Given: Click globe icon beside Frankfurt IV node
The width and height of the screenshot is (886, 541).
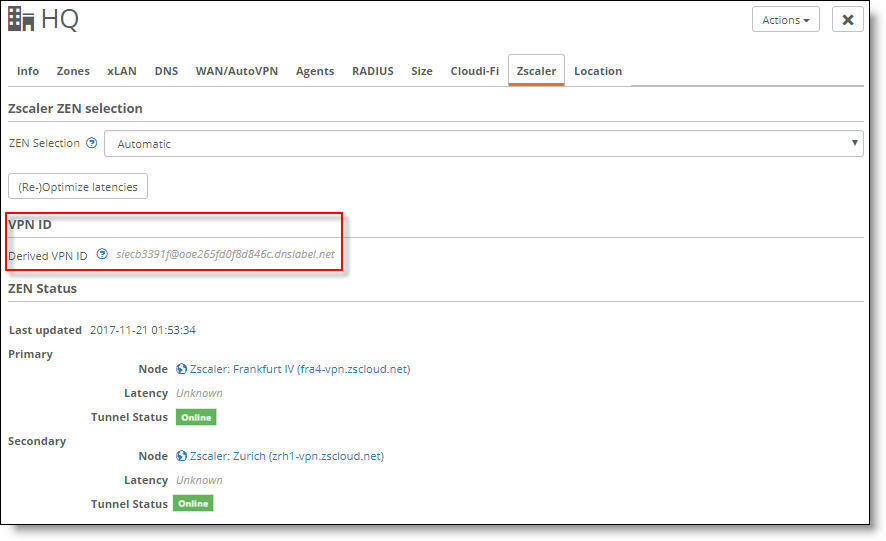Looking at the screenshot, I should point(181,369).
